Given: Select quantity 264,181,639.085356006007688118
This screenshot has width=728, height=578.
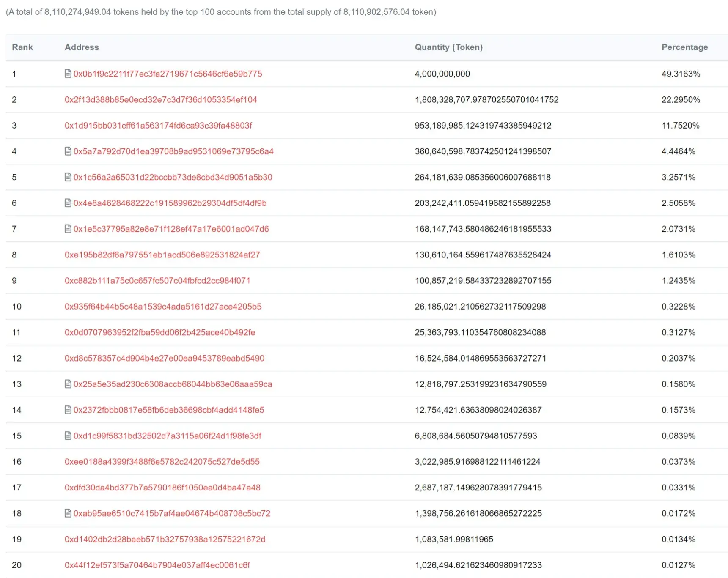Looking at the screenshot, I should (483, 177).
